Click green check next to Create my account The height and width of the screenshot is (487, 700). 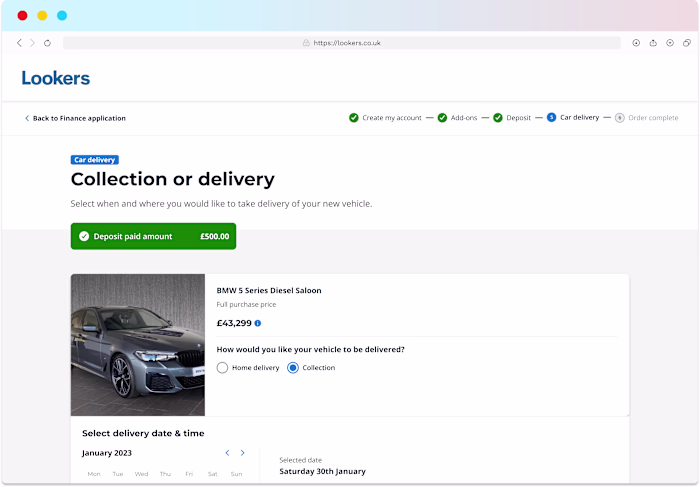[354, 118]
